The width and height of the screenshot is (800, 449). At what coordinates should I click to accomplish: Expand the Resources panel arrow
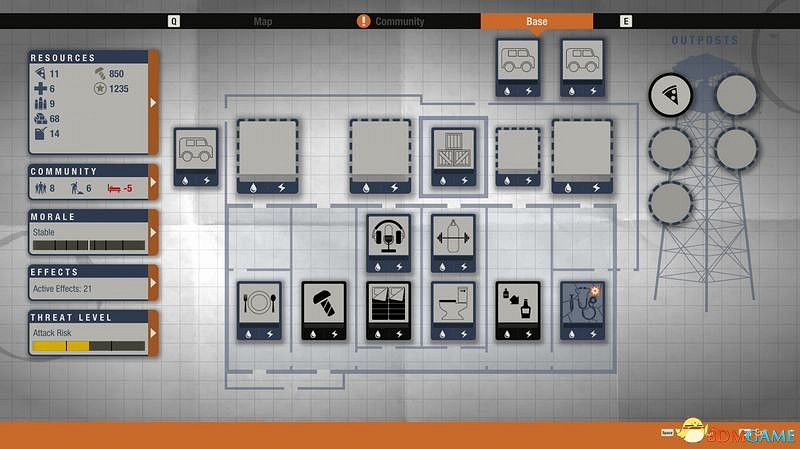pyautogui.click(x=153, y=102)
